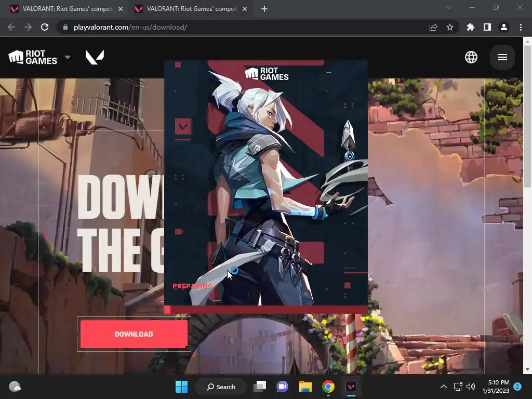Open the notification badge showing 2

click(x=517, y=387)
